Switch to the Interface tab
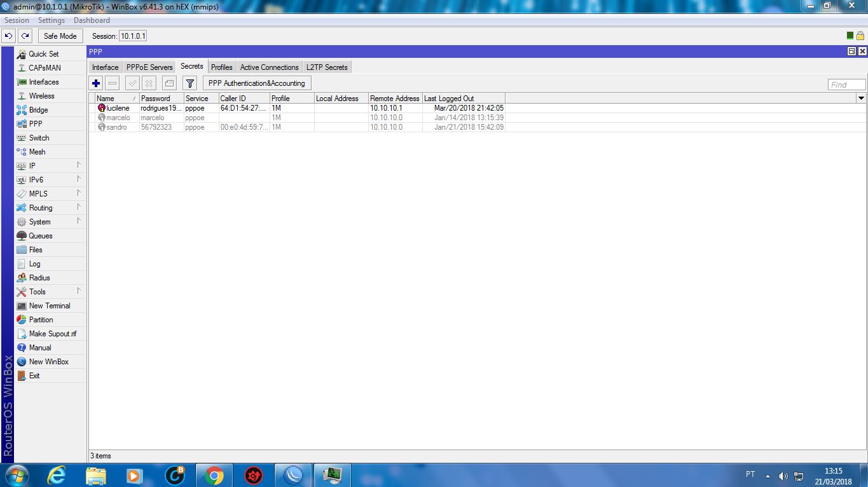Viewport: 868px width, 487px height. click(105, 67)
